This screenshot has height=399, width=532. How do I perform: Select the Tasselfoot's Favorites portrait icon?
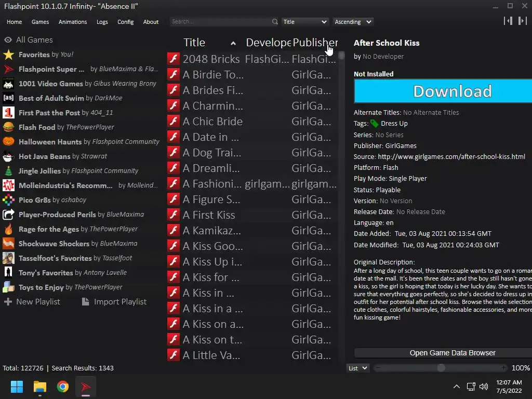(x=8, y=258)
